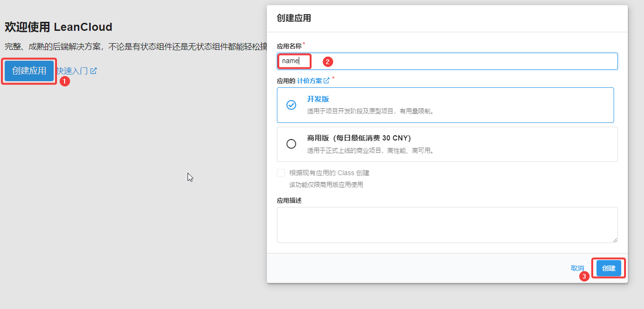Focus the 应用名称 text field containing name

click(446, 61)
